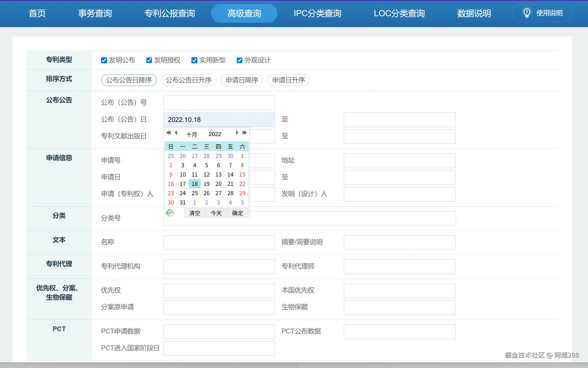Go to next year in calendar
Image resolution: width=588 pixels, height=368 pixels.
point(244,133)
